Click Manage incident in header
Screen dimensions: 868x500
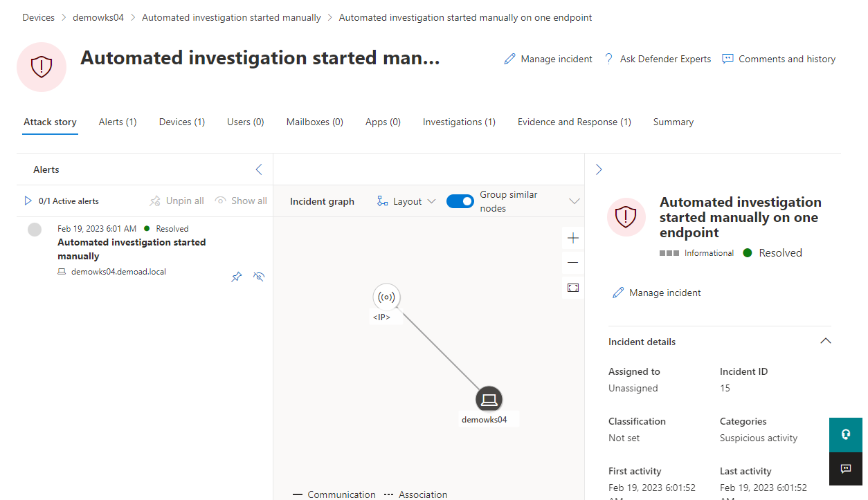pyautogui.click(x=548, y=59)
